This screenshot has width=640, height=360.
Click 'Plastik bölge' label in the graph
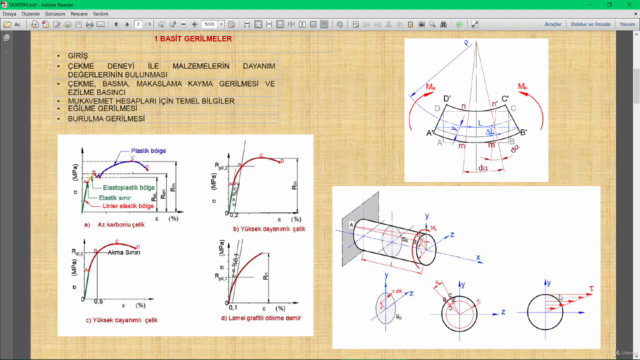pyautogui.click(x=149, y=151)
